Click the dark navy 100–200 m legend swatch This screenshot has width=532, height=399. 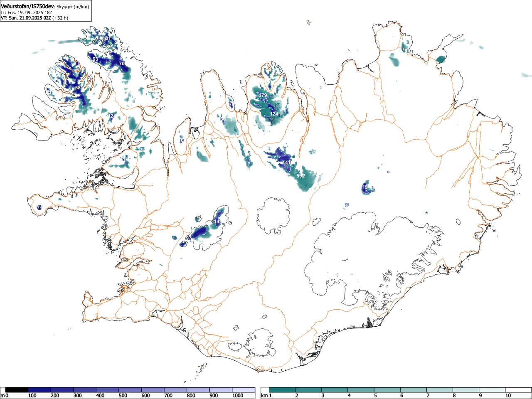pyautogui.click(x=39, y=390)
